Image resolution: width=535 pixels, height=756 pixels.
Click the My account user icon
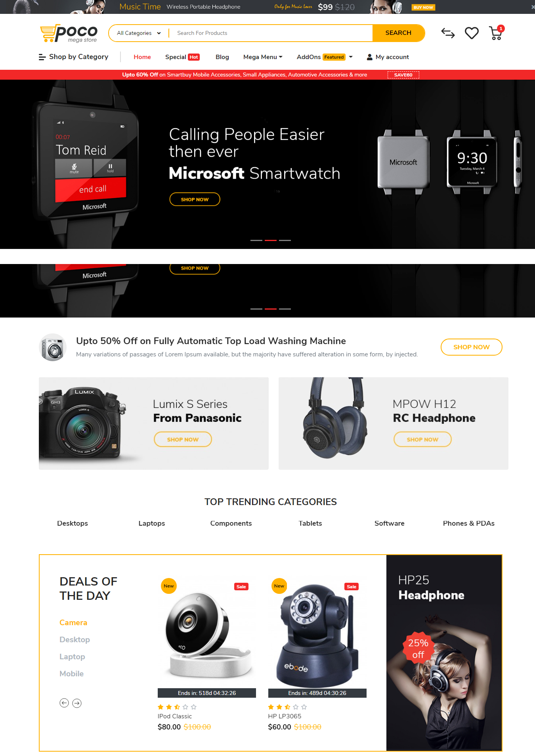click(370, 57)
